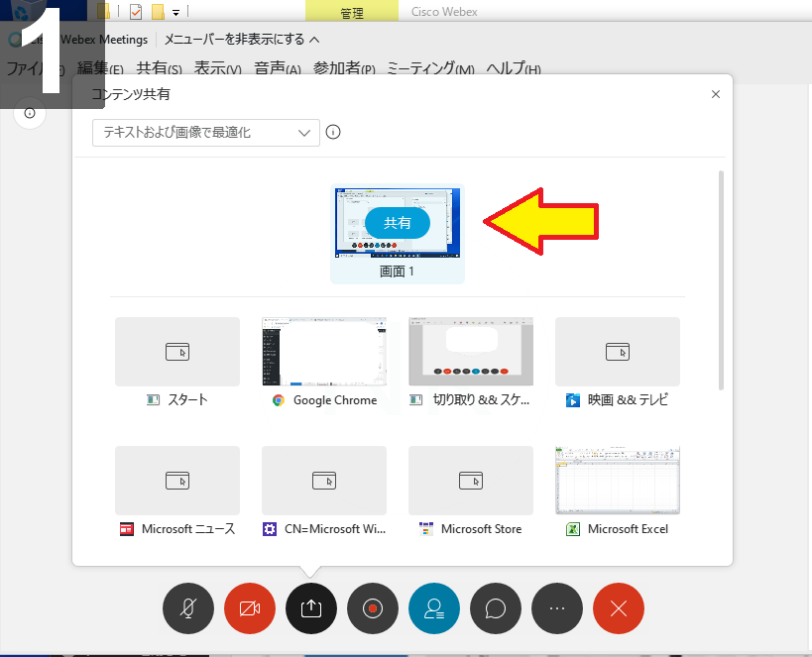
Task: Click the meeting info circle icon at left
Action: [30, 113]
